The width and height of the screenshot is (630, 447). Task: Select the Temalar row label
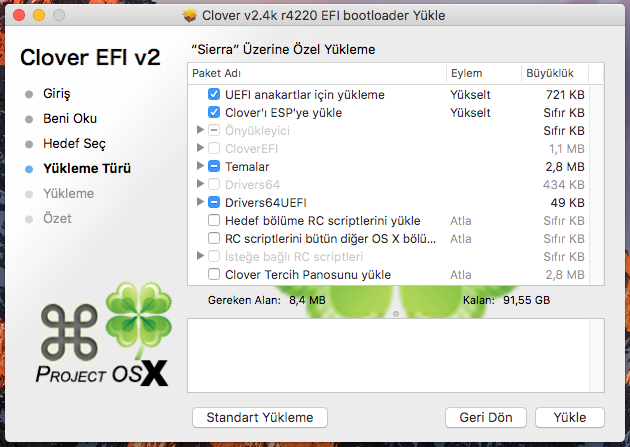tap(247, 167)
